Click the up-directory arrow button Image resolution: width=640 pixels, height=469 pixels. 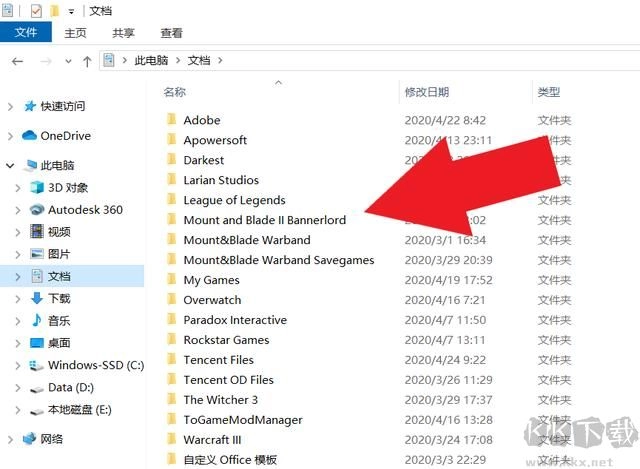(x=87, y=61)
